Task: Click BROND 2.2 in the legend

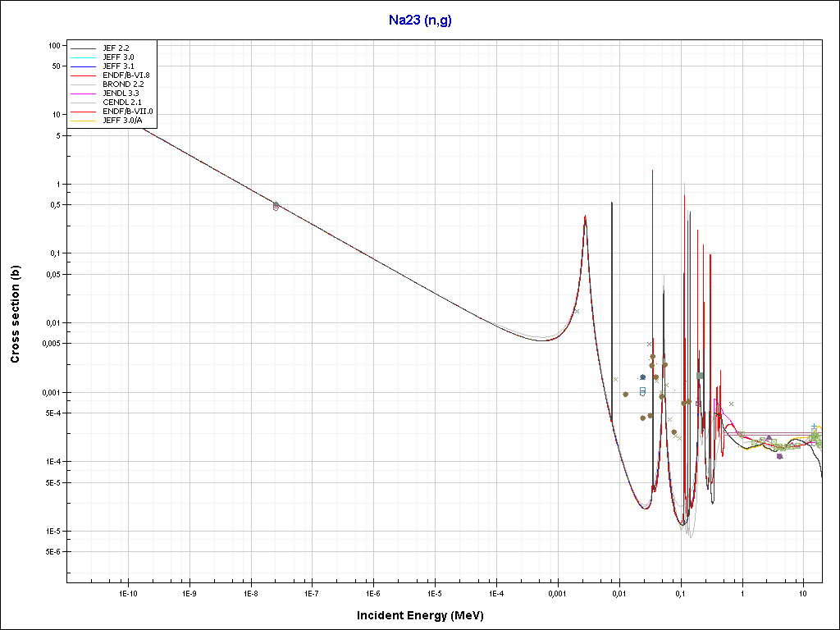Action: tap(123, 84)
